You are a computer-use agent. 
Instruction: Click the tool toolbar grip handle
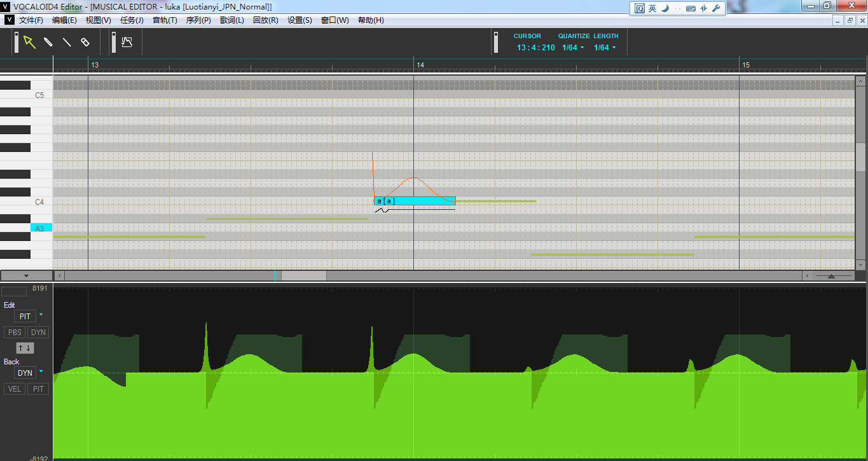(17, 43)
